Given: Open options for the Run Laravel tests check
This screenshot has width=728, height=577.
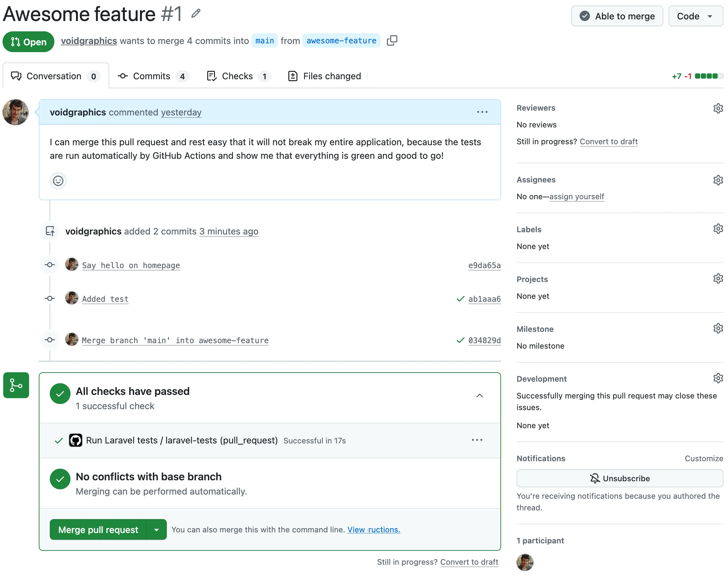Looking at the screenshot, I should [477, 440].
